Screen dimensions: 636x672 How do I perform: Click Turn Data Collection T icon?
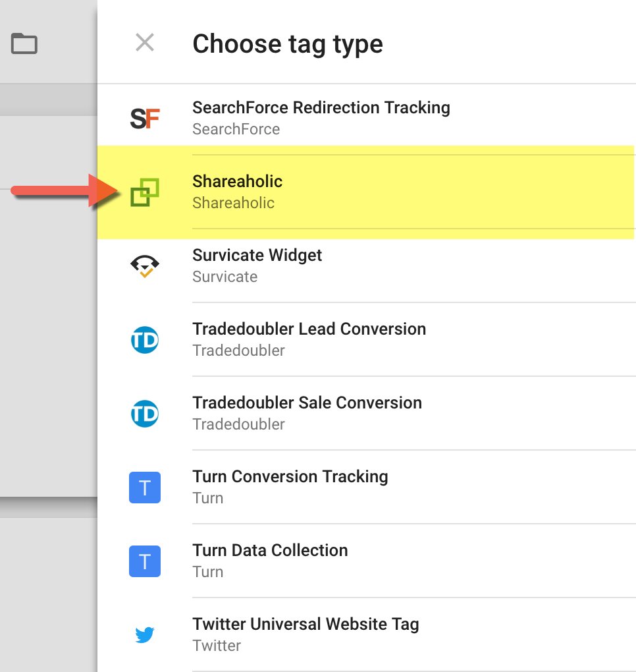145,561
